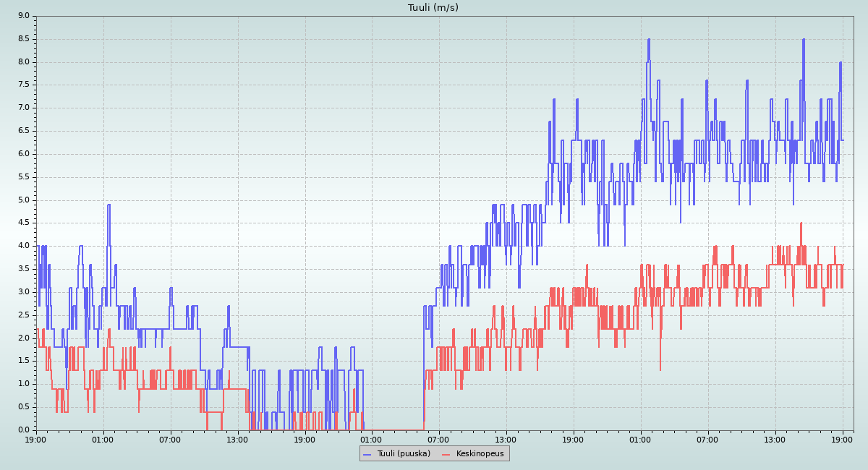
Task: Click the red dip down to 1.3 after midnight
Action: (660, 369)
